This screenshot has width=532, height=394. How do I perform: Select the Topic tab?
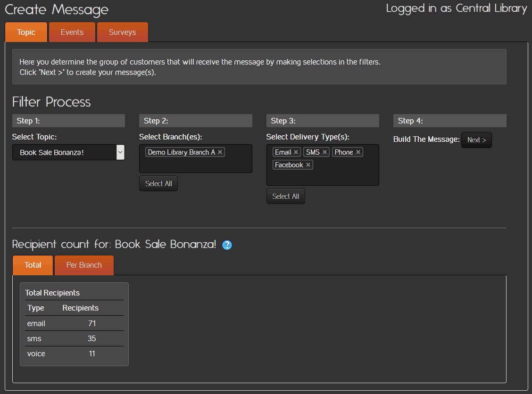point(26,33)
